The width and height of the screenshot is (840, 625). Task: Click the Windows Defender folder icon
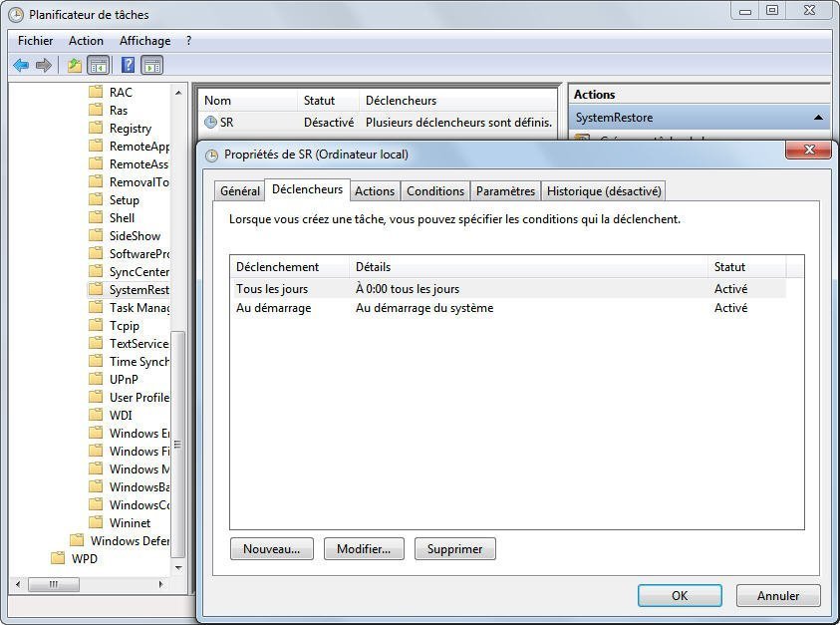(x=77, y=540)
